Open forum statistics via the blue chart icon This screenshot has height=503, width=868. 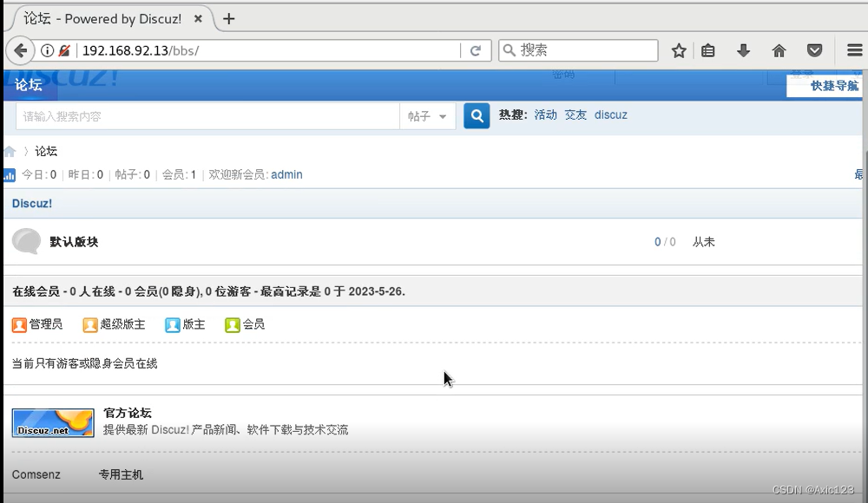coord(9,173)
